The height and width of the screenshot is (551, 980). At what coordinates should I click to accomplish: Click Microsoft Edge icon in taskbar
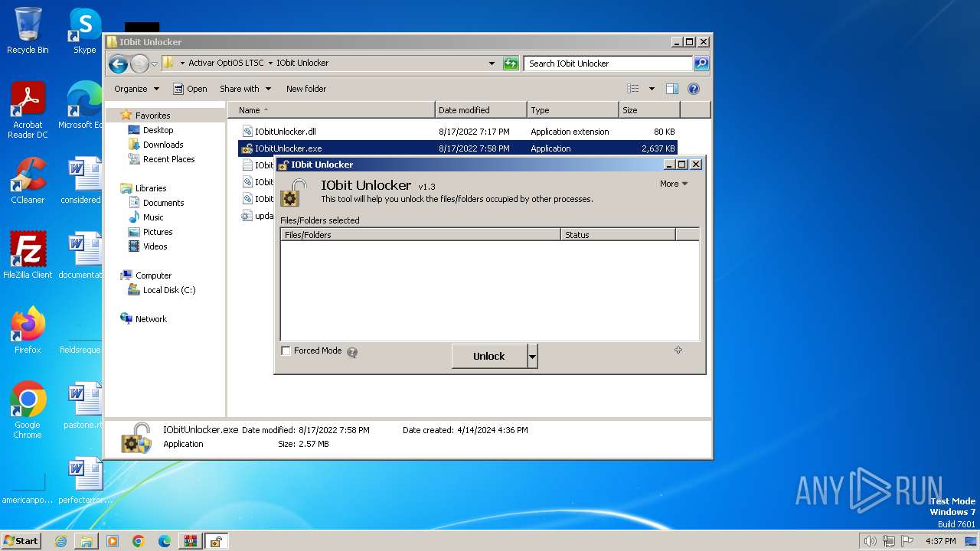pos(165,541)
